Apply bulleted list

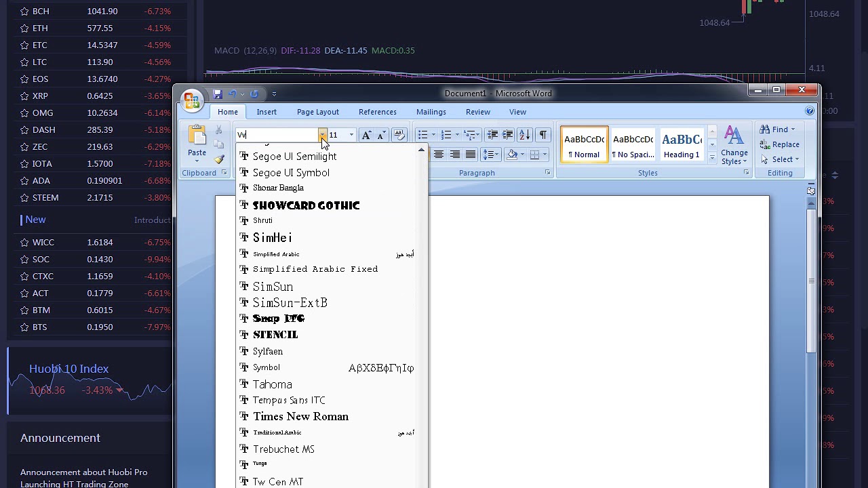pos(422,135)
